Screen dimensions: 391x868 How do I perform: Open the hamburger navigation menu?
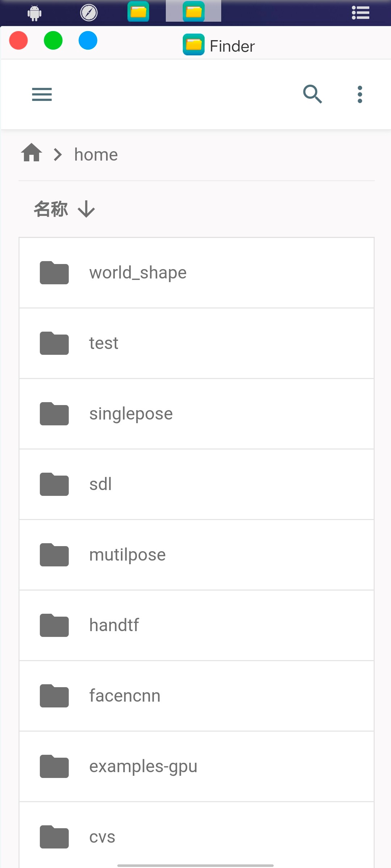[x=42, y=94]
